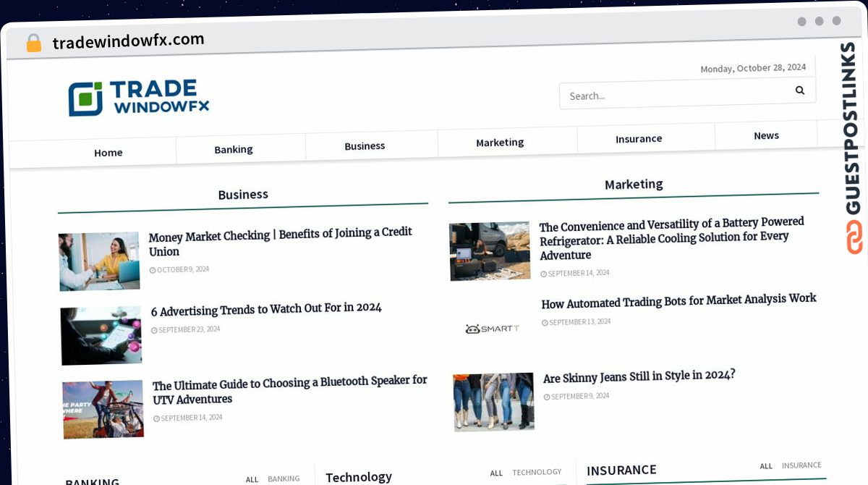Click Monday, October 28, 2024 date

(753, 68)
